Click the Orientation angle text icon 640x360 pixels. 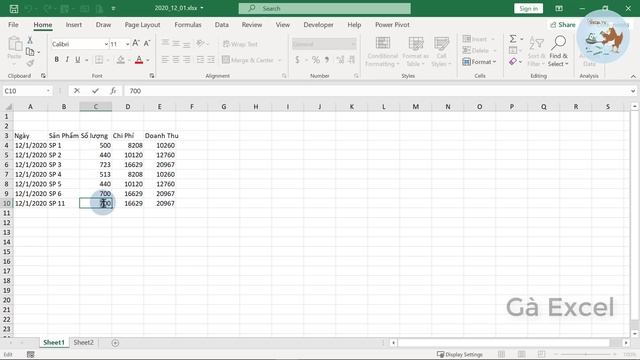[x=200, y=43]
